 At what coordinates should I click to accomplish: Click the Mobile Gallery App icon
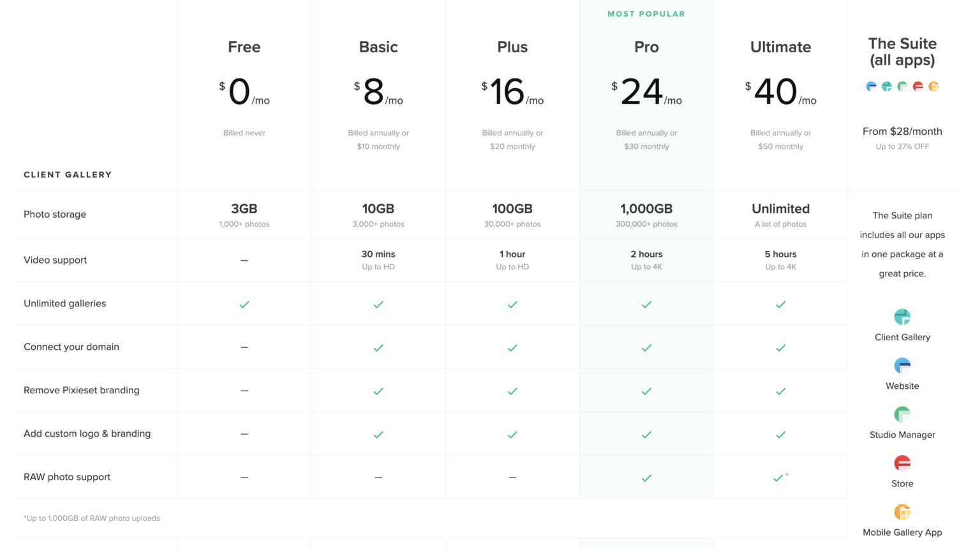(x=902, y=511)
